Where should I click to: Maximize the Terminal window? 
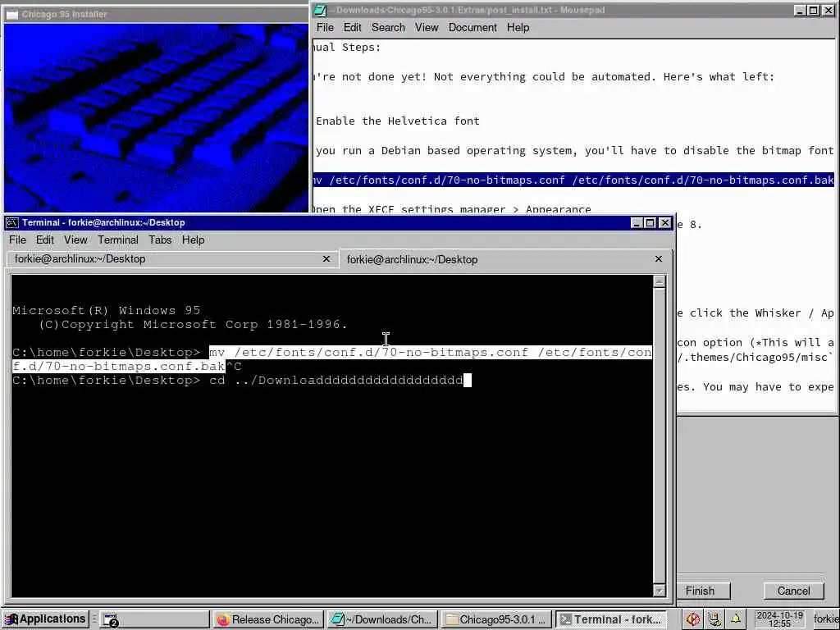pos(650,223)
